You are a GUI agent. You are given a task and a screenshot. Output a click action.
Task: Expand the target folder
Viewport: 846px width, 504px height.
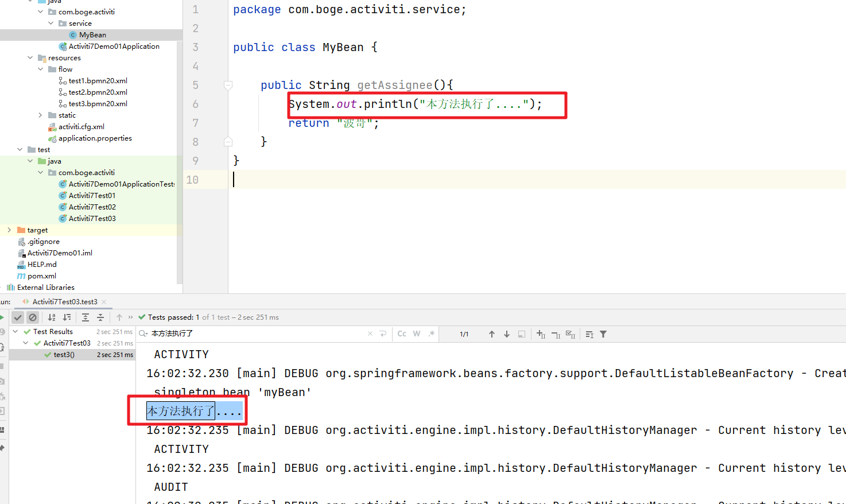tap(9, 230)
